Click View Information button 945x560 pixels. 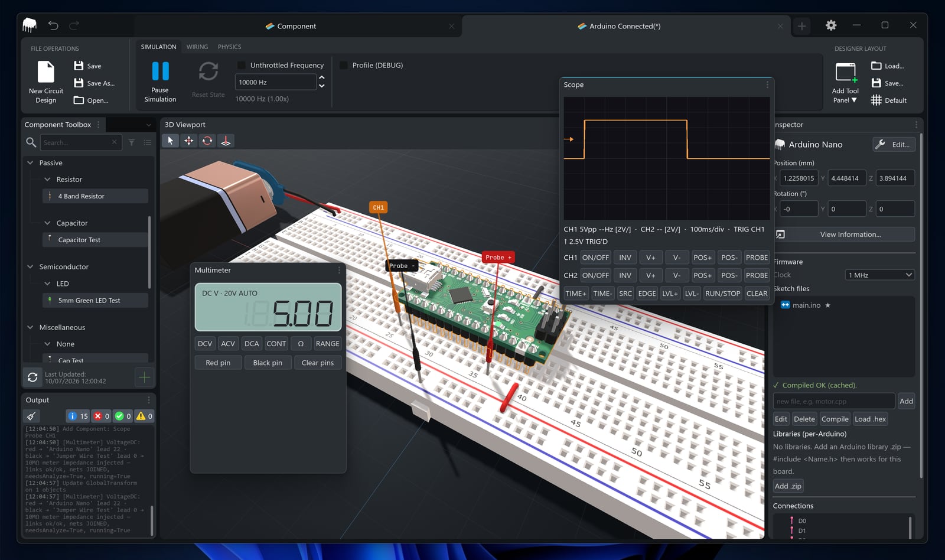[x=845, y=235]
